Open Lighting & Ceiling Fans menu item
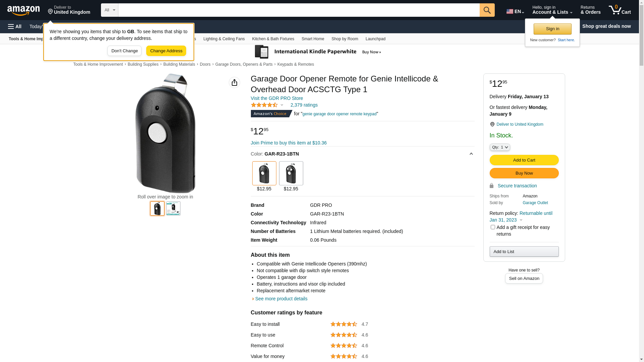 click(224, 39)
